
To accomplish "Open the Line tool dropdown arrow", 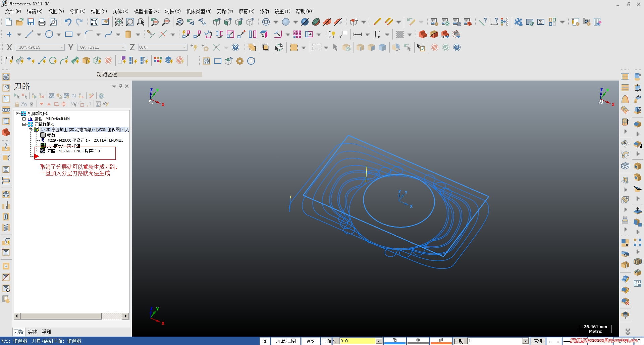I will tap(39, 35).
